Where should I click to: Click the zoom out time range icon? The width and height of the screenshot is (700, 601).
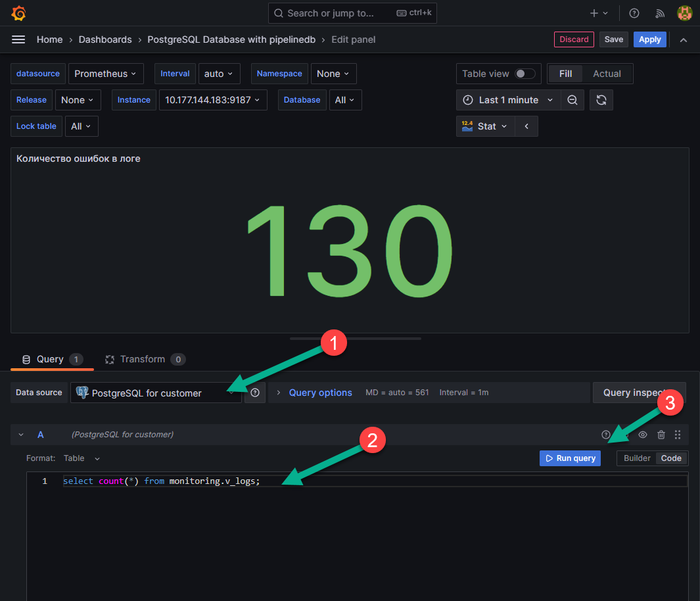[x=572, y=100]
